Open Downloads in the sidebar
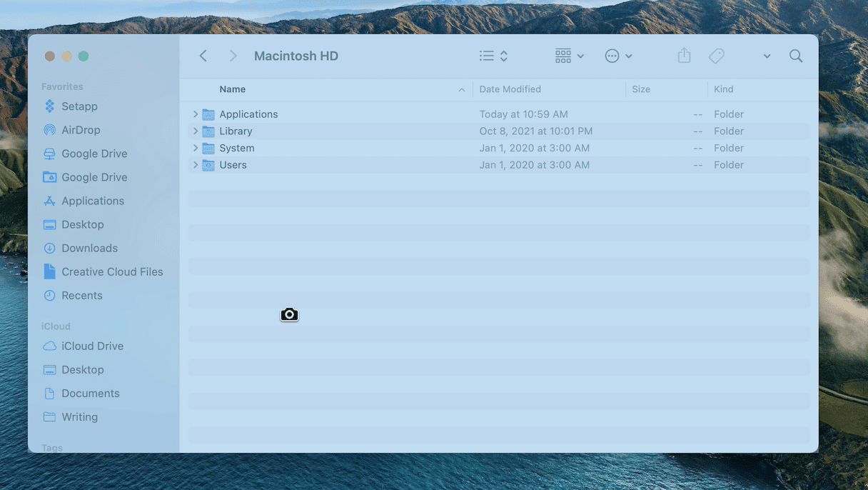Image resolution: width=868 pixels, height=490 pixels. tap(80, 248)
